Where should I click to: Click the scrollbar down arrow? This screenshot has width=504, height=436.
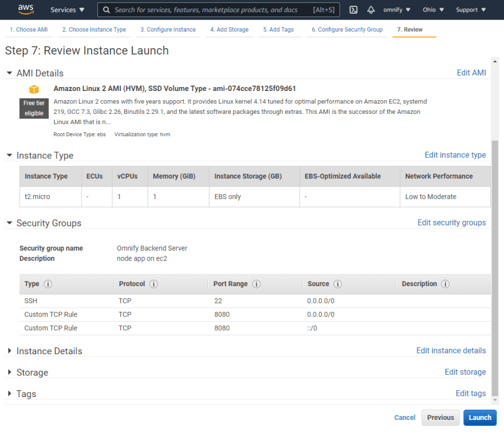click(x=495, y=400)
